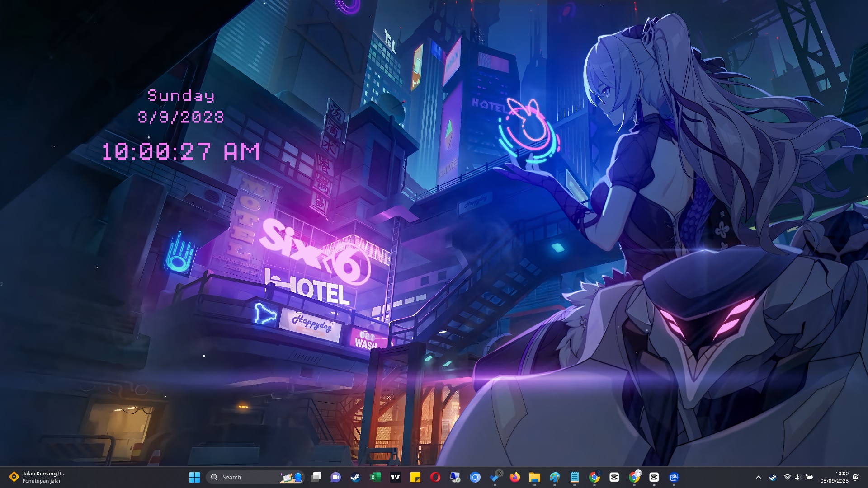Click the battery status tray icon
This screenshot has height=488, width=868.
tap(809, 477)
